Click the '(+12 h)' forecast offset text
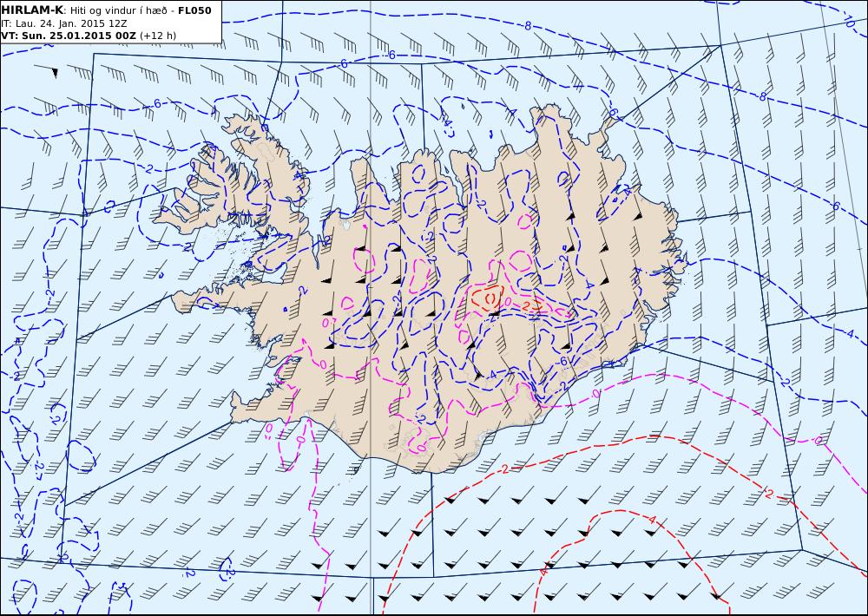 pos(158,36)
